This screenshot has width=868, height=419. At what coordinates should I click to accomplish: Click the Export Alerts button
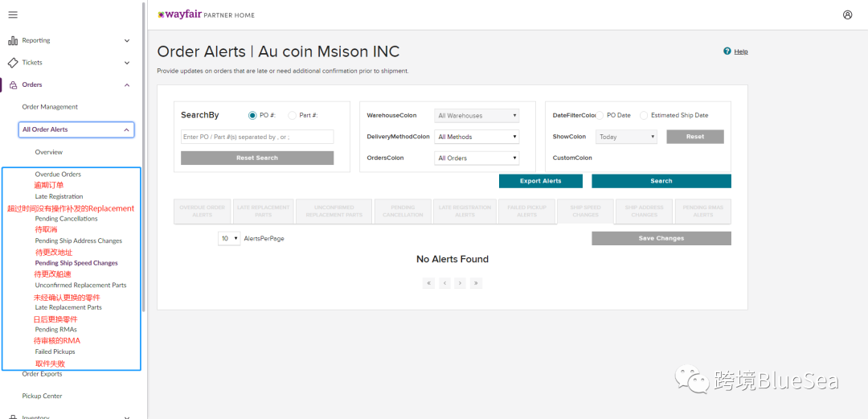click(x=540, y=181)
